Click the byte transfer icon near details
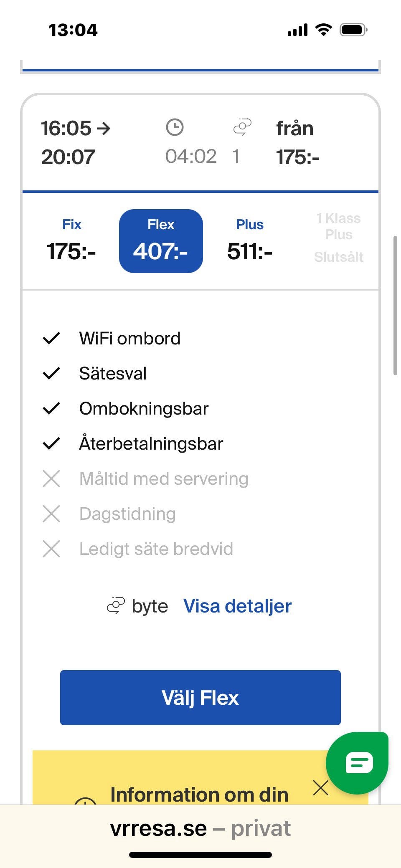Screen dimensions: 401x868 pos(116,606)
